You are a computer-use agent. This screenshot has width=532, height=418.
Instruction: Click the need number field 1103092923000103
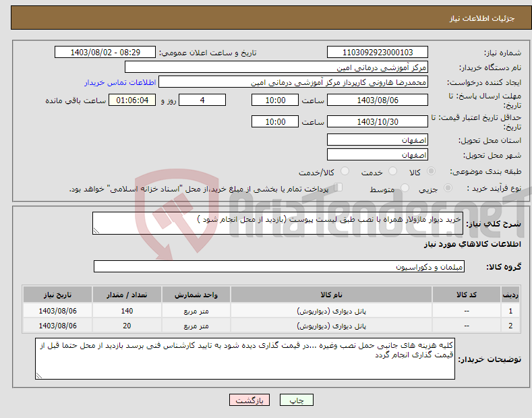click(378, 53)
